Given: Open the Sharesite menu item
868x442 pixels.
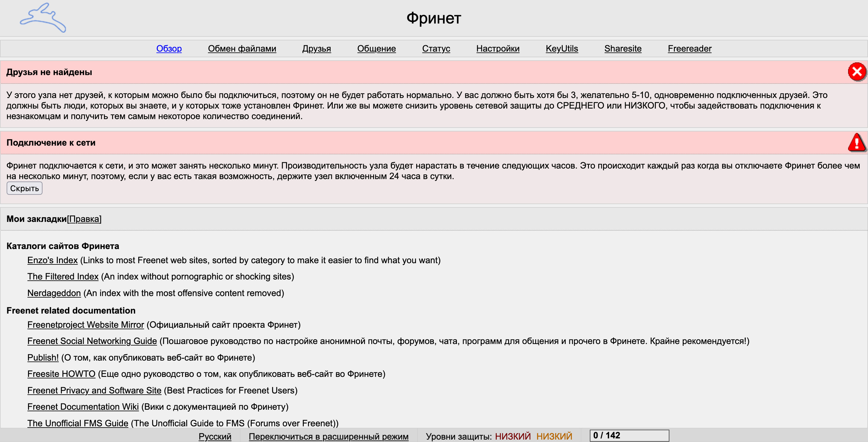Looking at the screenshot, I should 623,49.
